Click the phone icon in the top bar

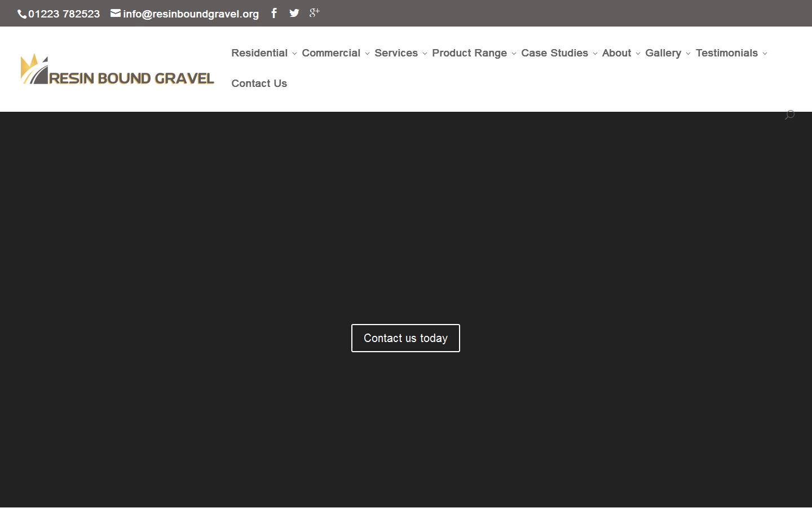coord(23,14)
